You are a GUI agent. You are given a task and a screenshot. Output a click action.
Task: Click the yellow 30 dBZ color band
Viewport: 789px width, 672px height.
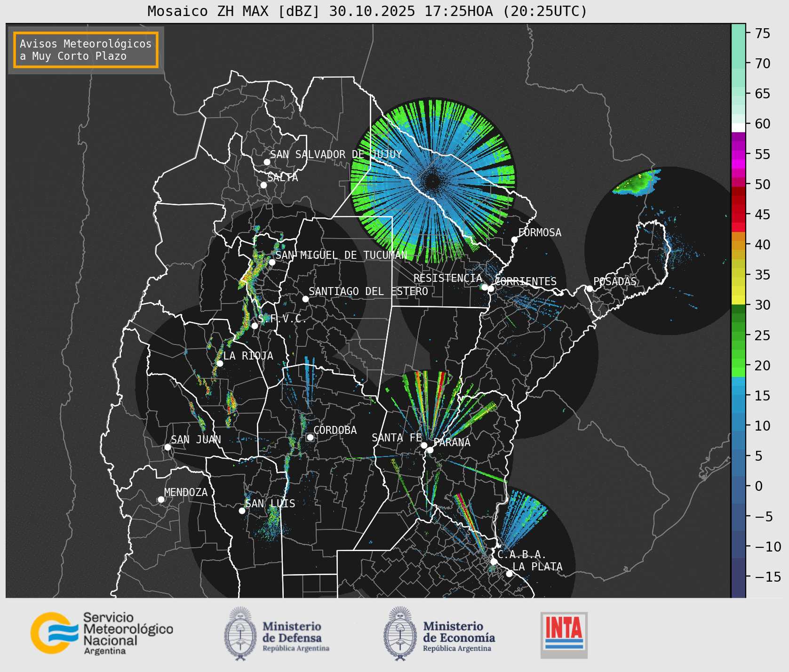738,300
